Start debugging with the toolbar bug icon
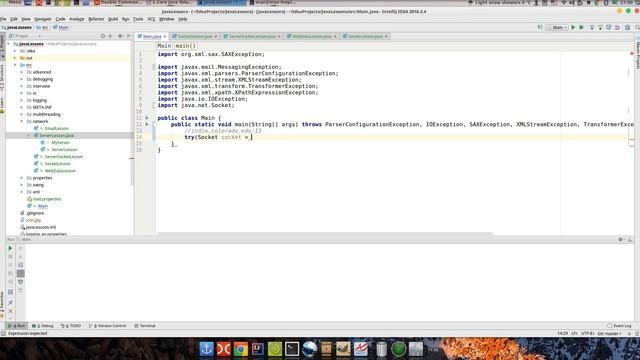The width and height of the screenshot is (640, 360). pos(581,27)
